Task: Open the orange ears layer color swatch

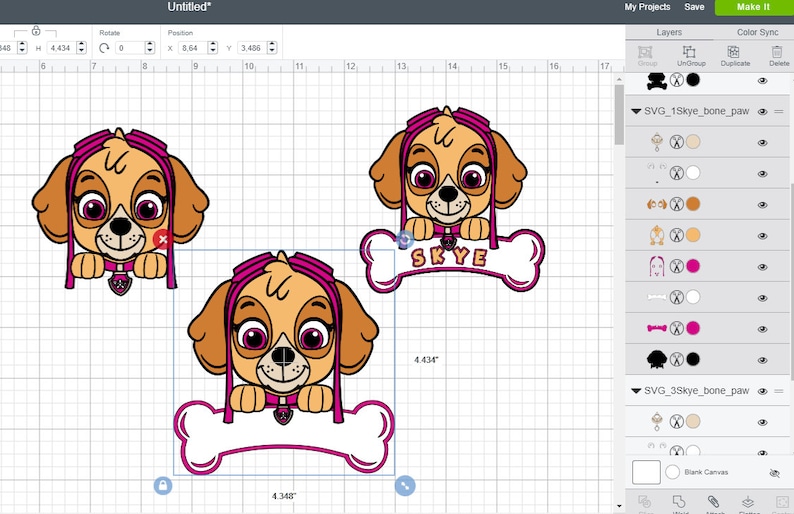Action: (x=693, y=204)
